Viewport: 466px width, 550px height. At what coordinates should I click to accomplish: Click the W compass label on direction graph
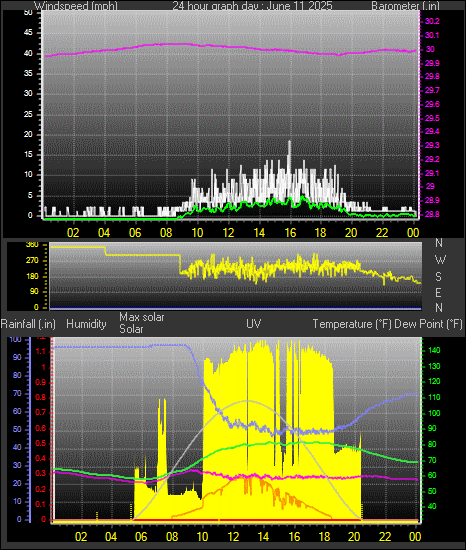440,260
